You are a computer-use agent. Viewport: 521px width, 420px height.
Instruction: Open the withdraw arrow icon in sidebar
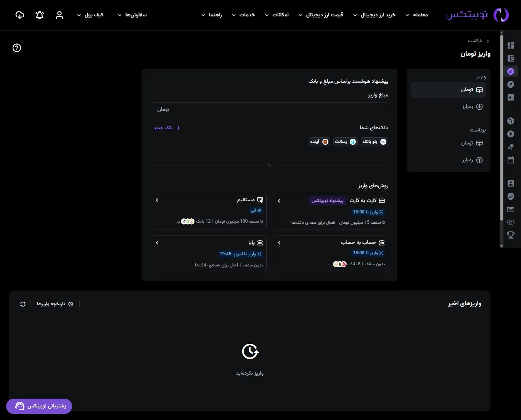[x=511, y=85]
